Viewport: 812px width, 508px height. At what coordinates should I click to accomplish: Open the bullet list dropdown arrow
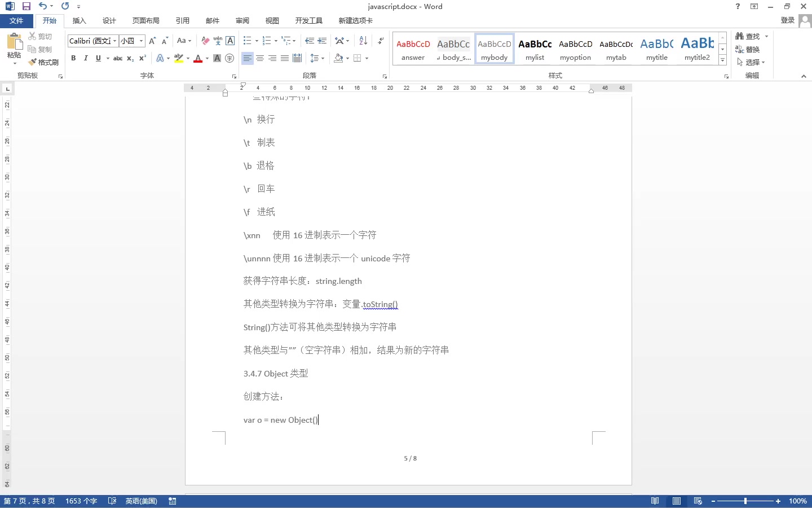257,41
